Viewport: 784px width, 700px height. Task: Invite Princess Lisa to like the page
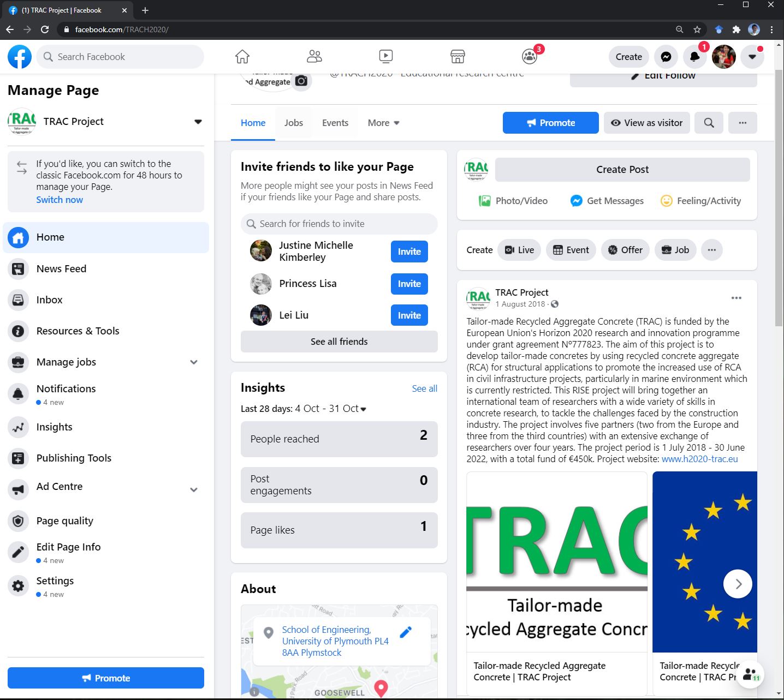click(x=409, y=284)
